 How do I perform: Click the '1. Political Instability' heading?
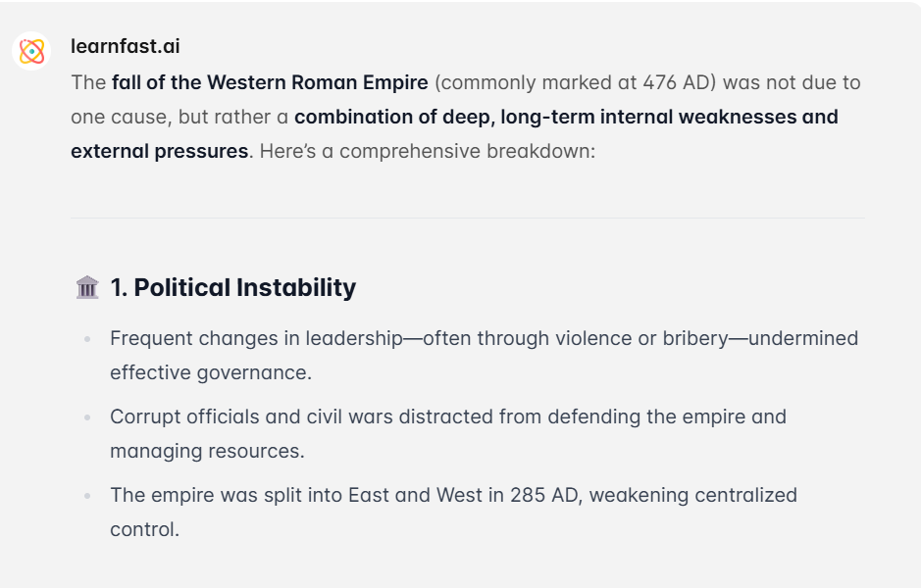click(233, 287)
